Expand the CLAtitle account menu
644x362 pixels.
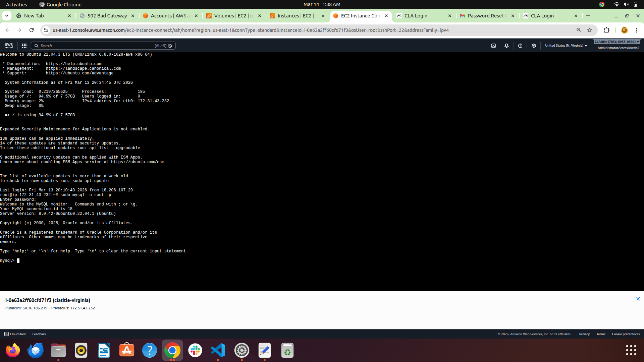click(x=617, y=42)
